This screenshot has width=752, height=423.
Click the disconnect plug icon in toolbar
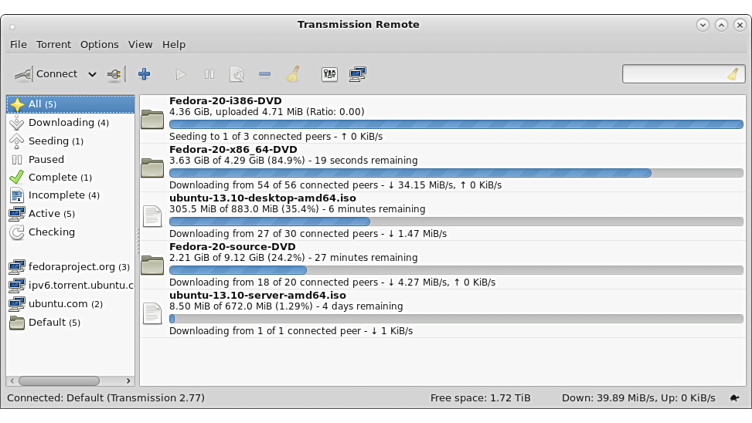click(114, 74)
